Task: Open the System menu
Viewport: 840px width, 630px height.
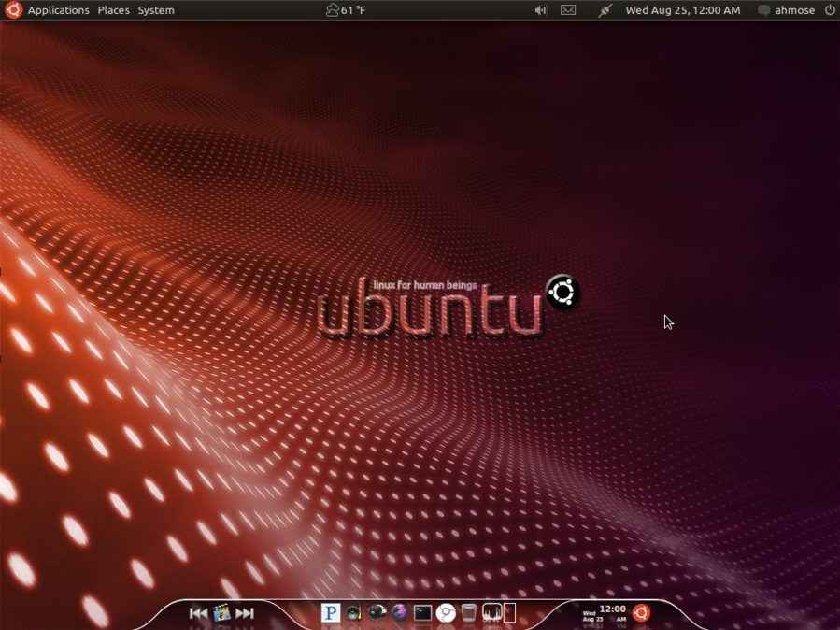Action: click(x=156, y=10)
